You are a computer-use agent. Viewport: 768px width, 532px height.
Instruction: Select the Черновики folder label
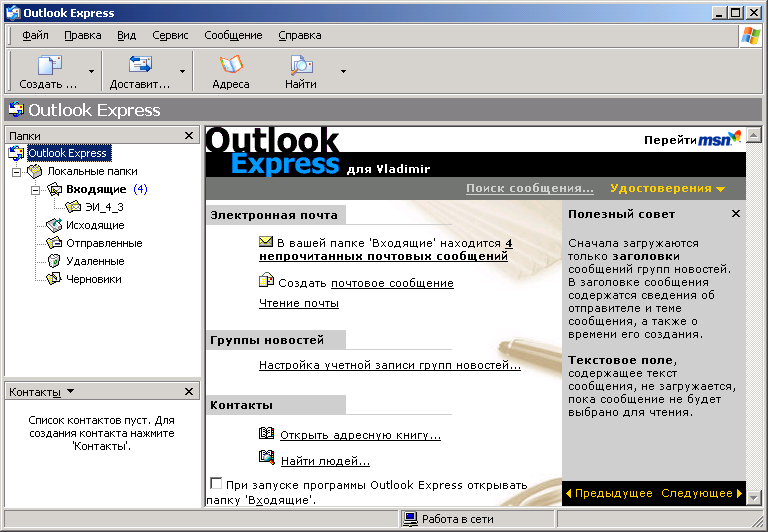click(94, 279)
